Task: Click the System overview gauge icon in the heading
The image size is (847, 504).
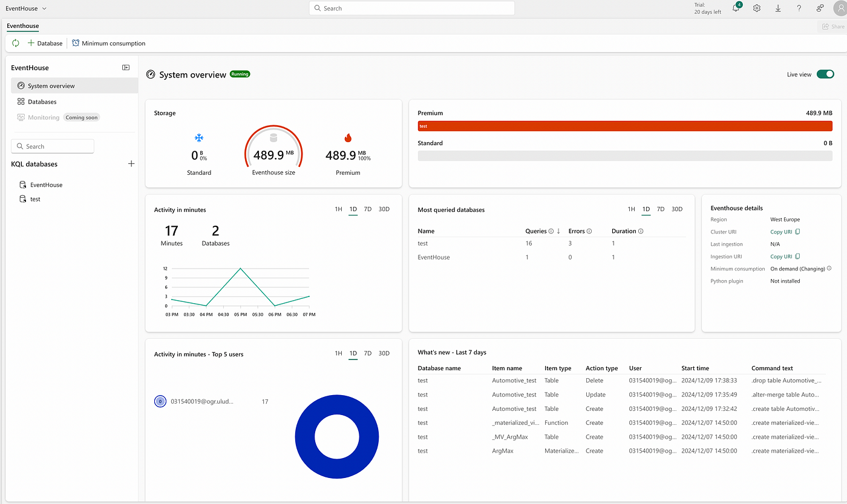Action: (x=151, y=74)
